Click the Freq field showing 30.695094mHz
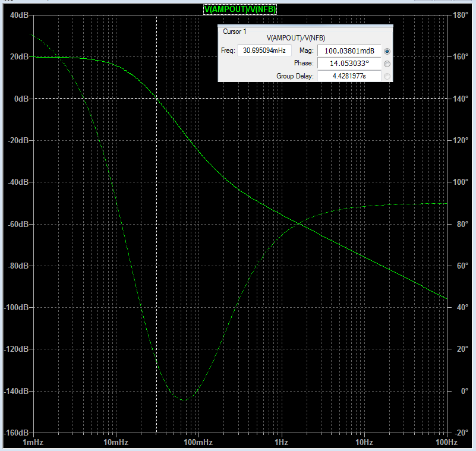The height and width of the screenshot is (451, 476). tap(264, 51)
